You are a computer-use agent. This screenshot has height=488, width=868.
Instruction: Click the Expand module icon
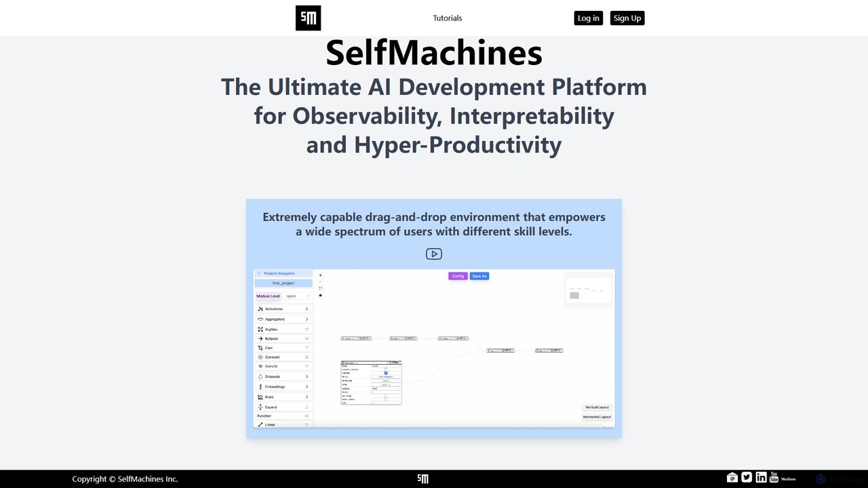click(260, 407)
